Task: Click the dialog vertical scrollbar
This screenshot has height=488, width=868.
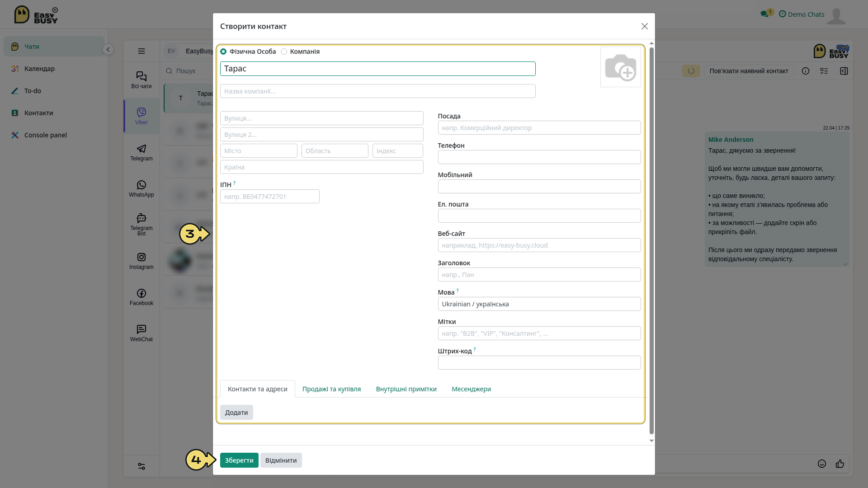Action: 651,240
